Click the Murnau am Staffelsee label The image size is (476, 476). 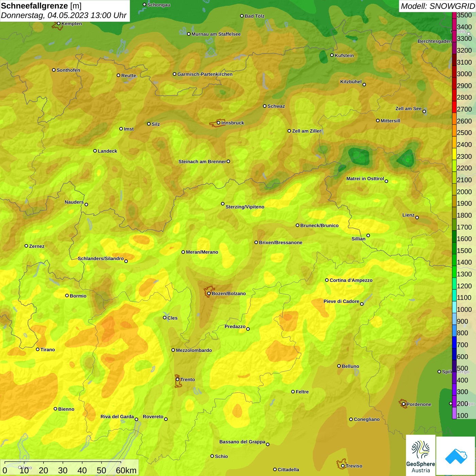pos(216,34)
